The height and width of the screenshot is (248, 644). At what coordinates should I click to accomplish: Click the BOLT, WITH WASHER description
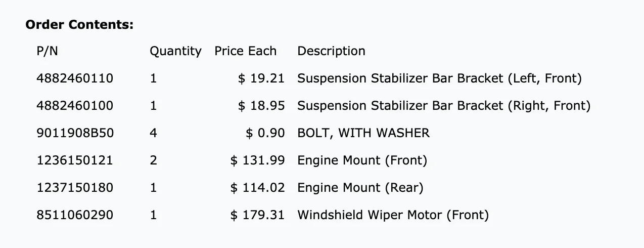point(363,133)
